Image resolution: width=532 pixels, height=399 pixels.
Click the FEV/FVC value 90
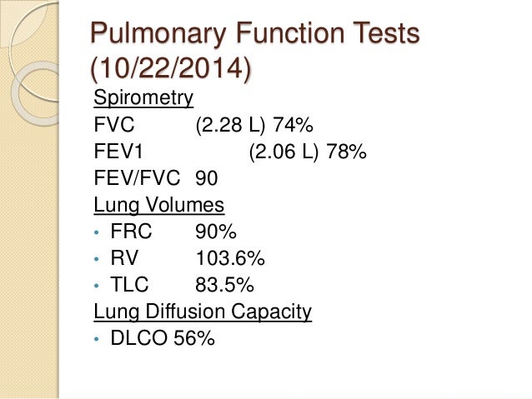[206, 178]
